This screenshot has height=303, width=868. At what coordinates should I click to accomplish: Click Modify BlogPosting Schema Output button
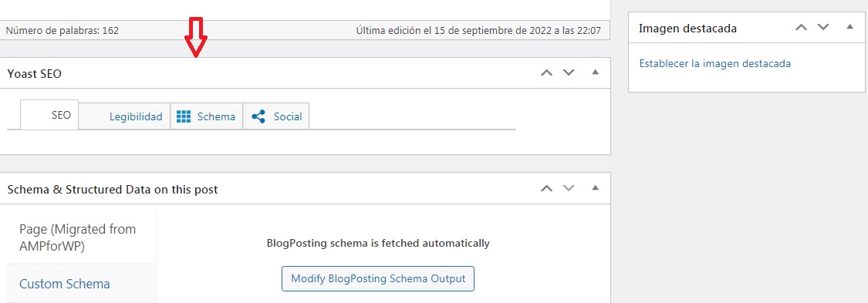(378, 278)
